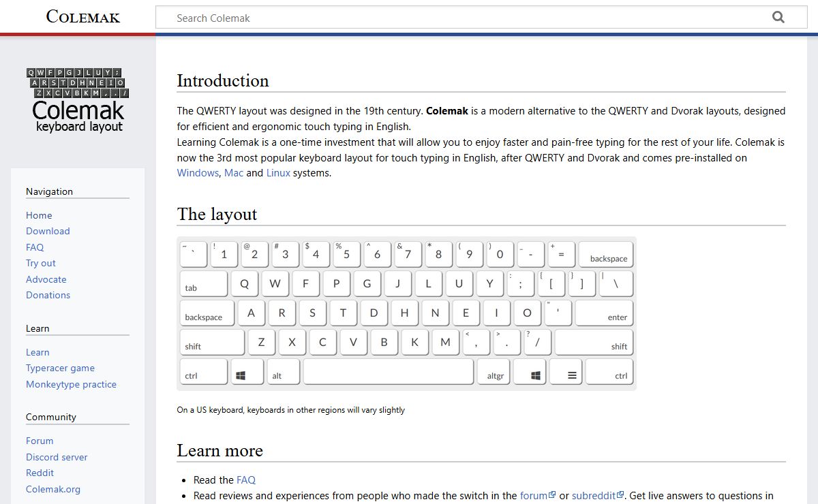Click the A key on home row
The height and width of the screenshot is (504, 818).
coord(252,313)
